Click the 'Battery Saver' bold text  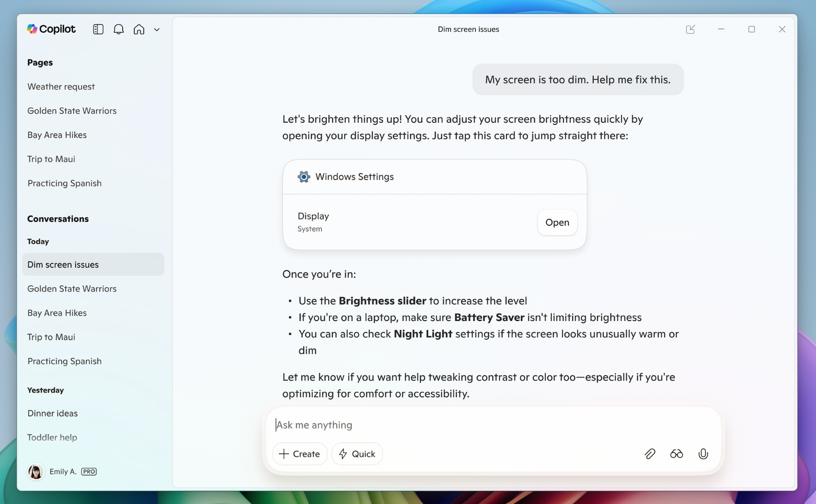coord(489,318)
